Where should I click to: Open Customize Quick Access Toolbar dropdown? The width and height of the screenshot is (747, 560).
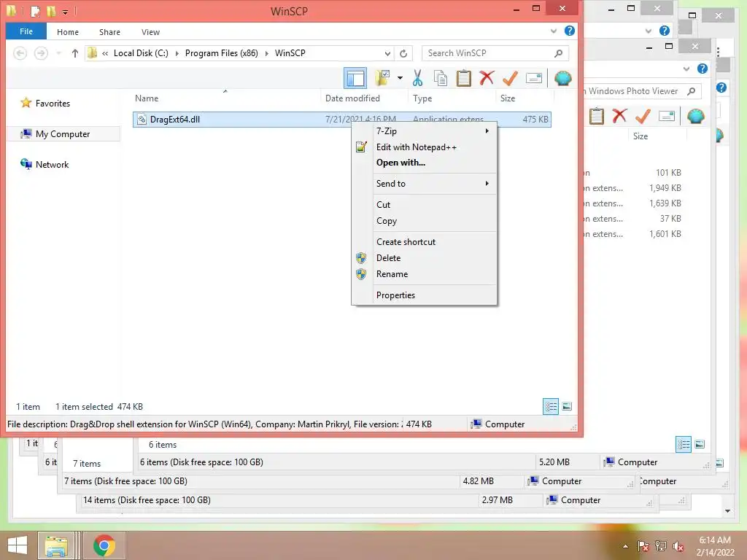tap(65, 12)
